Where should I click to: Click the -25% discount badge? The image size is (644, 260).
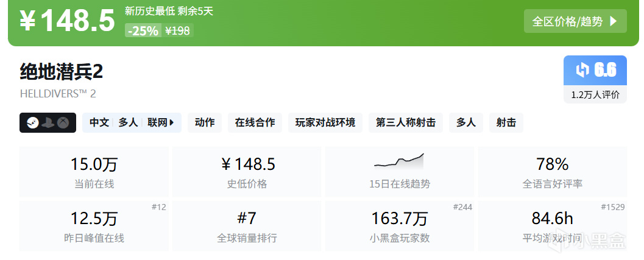[143, 31]
